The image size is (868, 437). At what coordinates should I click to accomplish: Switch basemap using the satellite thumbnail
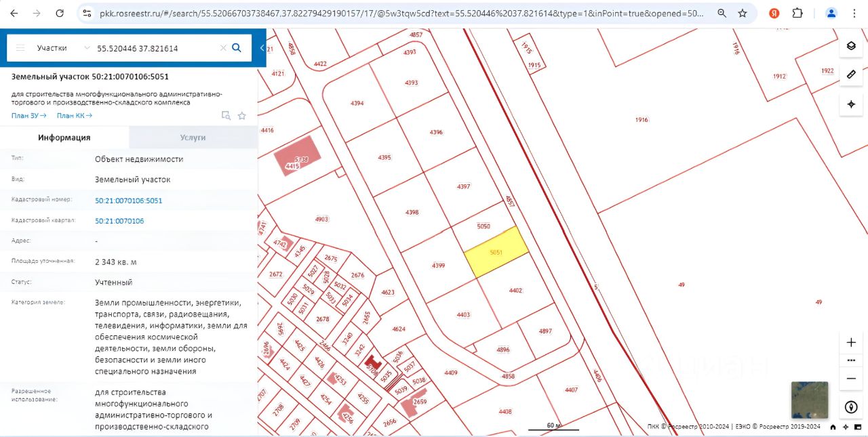[810, 400]
